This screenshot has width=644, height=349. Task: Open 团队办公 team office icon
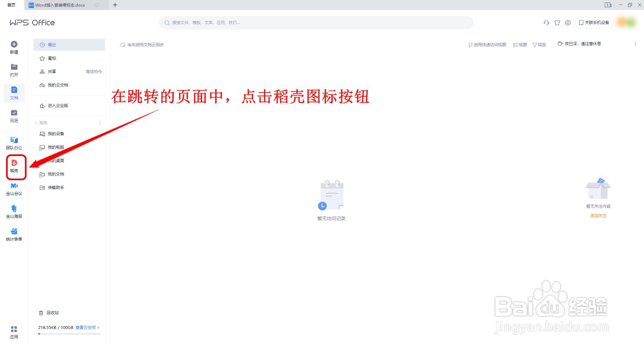pyautogui.click(x=14, y=140)
